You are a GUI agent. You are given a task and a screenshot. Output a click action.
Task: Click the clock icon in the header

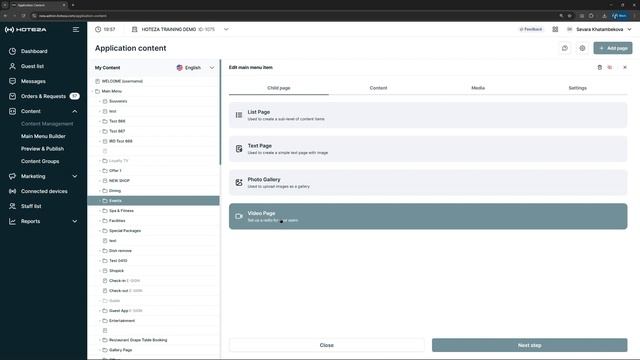[98, 29]
